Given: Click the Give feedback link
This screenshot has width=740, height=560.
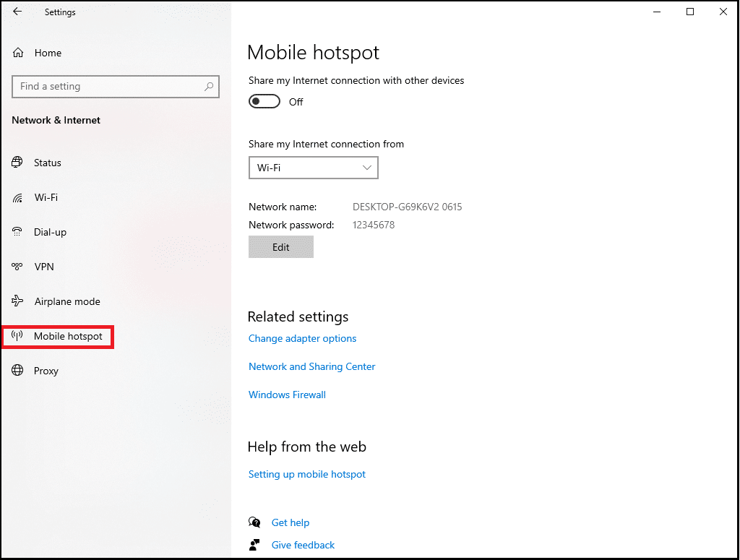Looking at the screenshot, I should pyautogui.click(x=303, y=545).
